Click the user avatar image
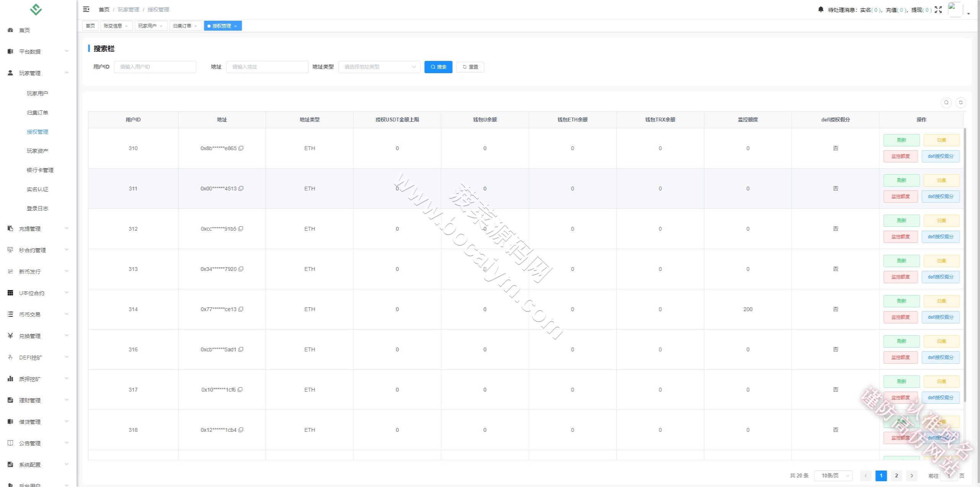This screenshot has width=980, height=487. 955,9
